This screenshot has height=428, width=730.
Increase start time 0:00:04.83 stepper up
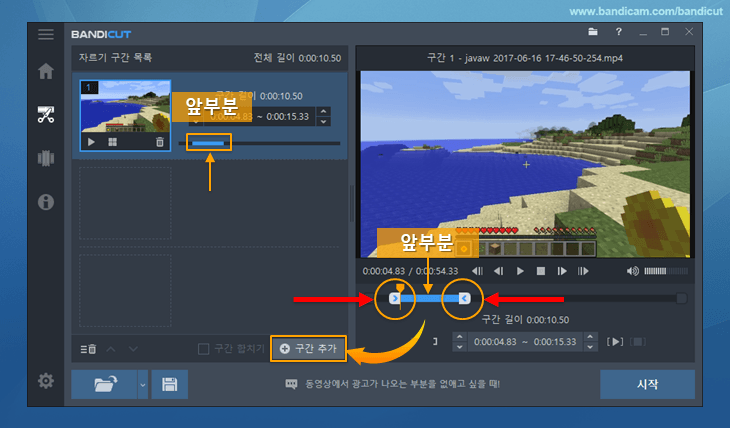coord(460,337)
